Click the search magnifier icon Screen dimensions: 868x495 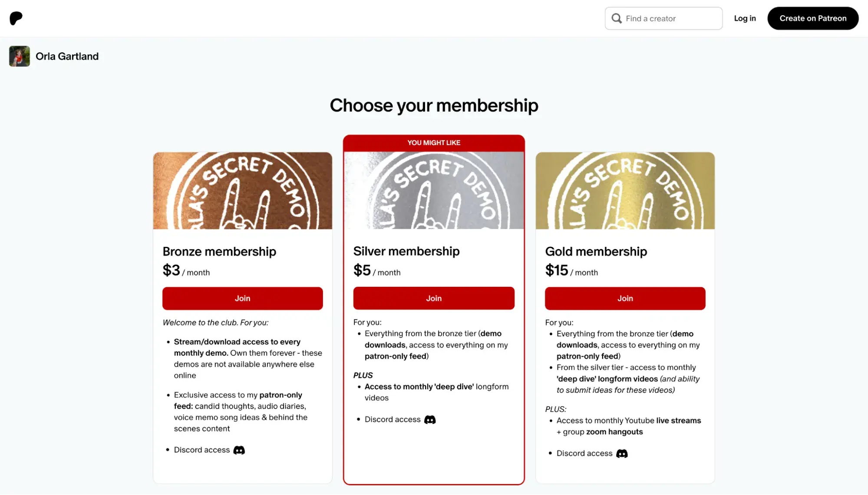[616, 18]
